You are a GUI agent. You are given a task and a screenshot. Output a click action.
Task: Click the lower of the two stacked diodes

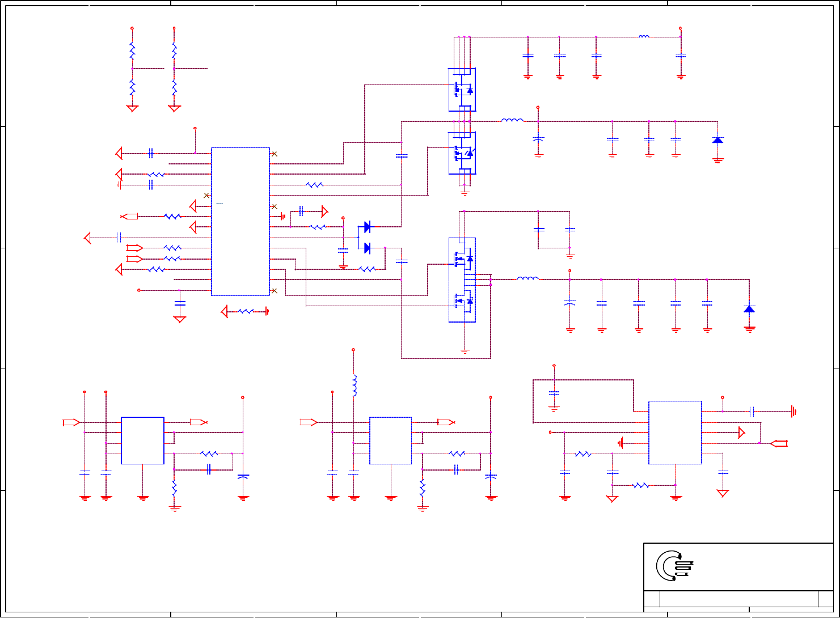(x=366, y=248)
